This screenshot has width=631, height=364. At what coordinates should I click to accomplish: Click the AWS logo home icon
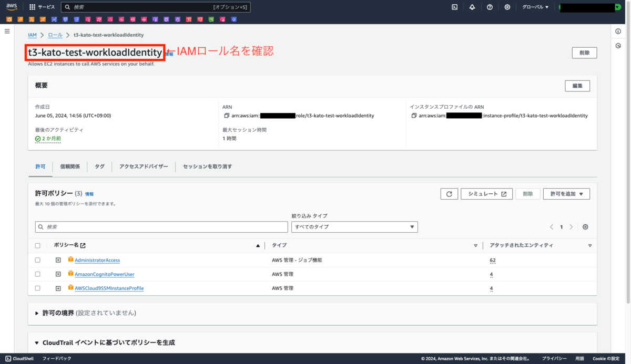point(12,7)
